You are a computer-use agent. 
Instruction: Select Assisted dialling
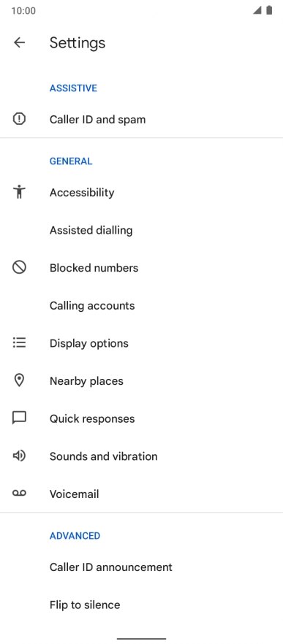[142, 230]
